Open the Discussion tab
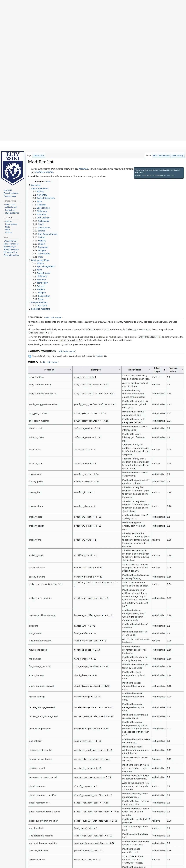Image resolution: width=186 pixels, height=868 pixels. (39, 156)
